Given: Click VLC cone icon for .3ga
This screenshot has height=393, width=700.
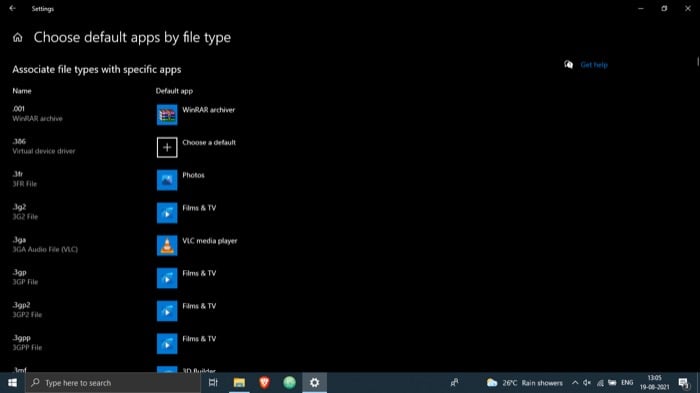Looking at the screenshot, I should coord(167,246).
